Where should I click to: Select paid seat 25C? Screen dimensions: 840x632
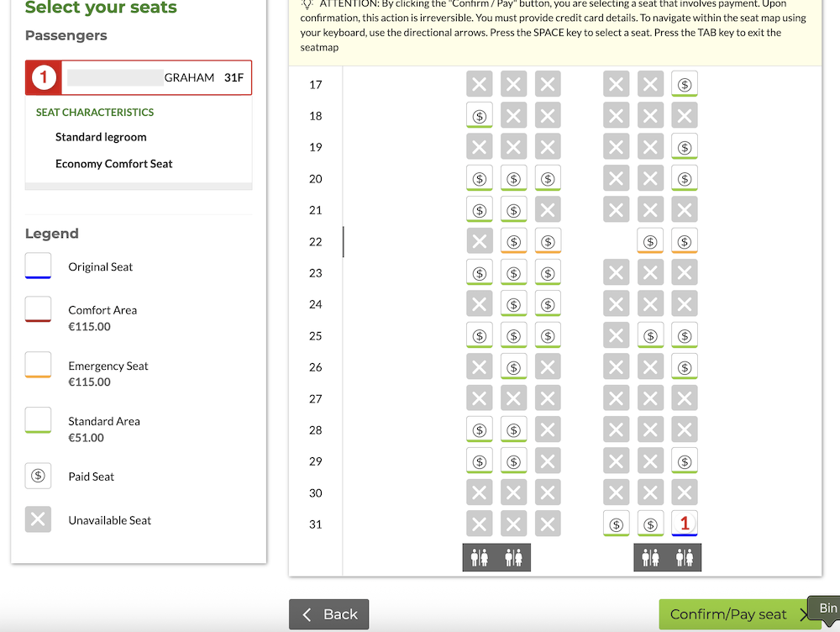point(548,335)
